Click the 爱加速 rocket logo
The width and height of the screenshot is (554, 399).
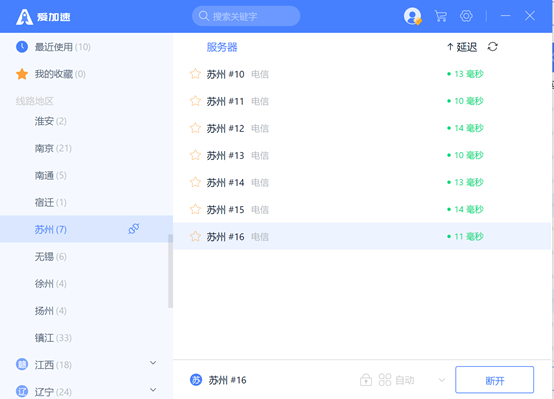point(24,17)
